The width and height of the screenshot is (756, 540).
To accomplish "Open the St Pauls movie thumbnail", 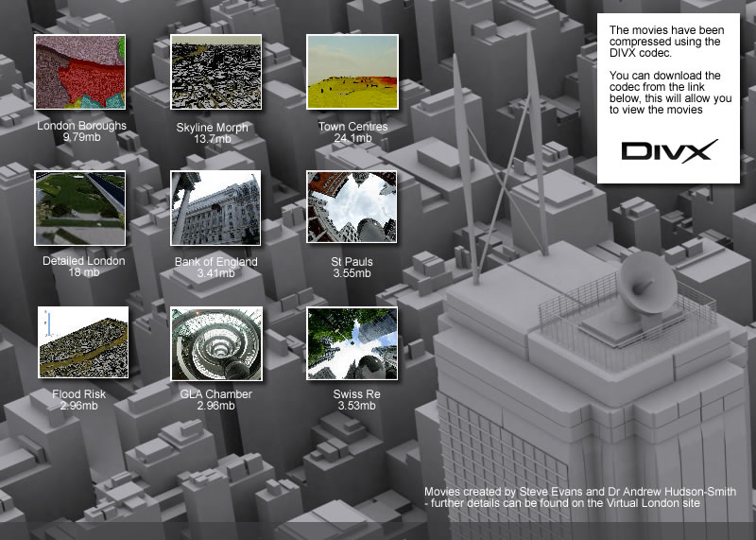I will pos(352,207).
